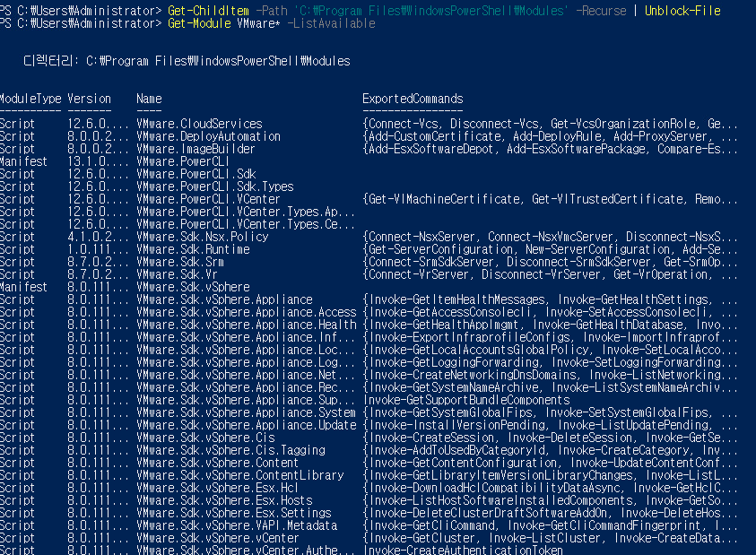
Task: Click the VMware.PowerCLI.Sdk.Types module name
Action: (215, 186)
